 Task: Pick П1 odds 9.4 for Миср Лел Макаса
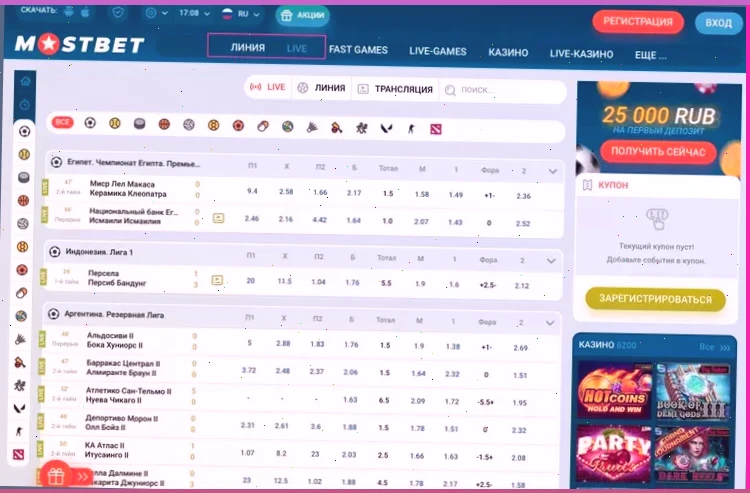coord(252,191)
